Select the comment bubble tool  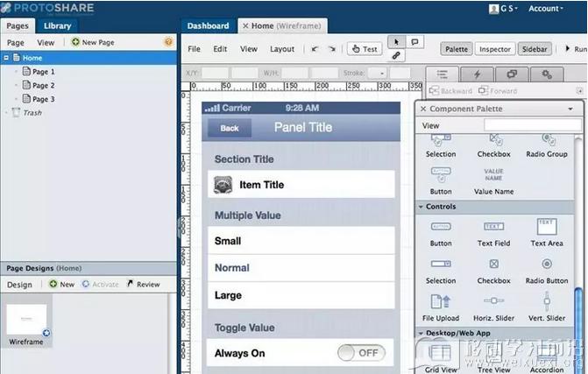414,42
